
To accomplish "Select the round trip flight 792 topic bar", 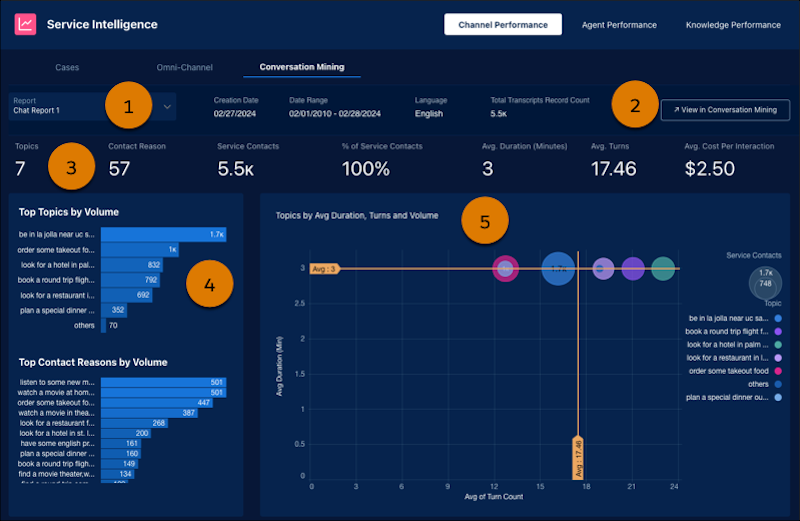I will [130, 280].
